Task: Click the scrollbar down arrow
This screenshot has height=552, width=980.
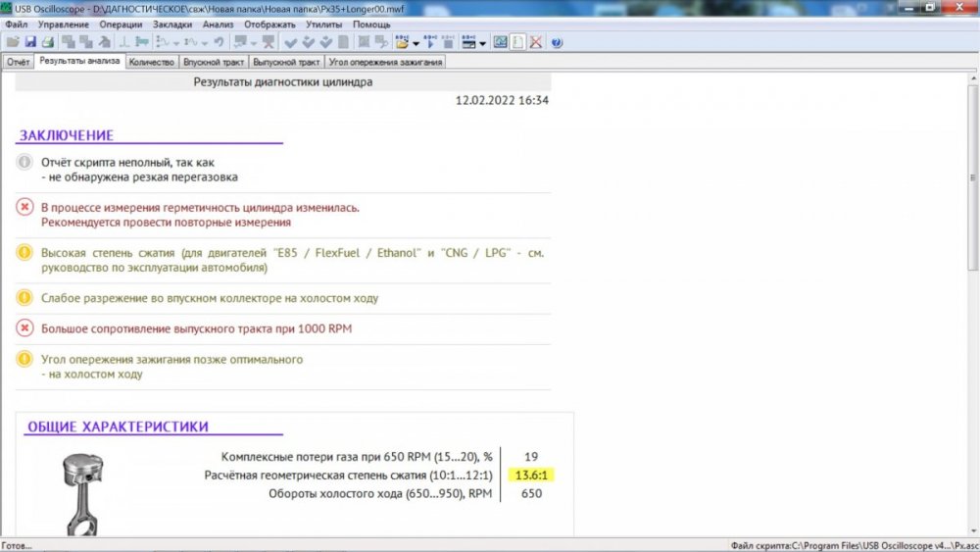Action: [x=972, y=530]
